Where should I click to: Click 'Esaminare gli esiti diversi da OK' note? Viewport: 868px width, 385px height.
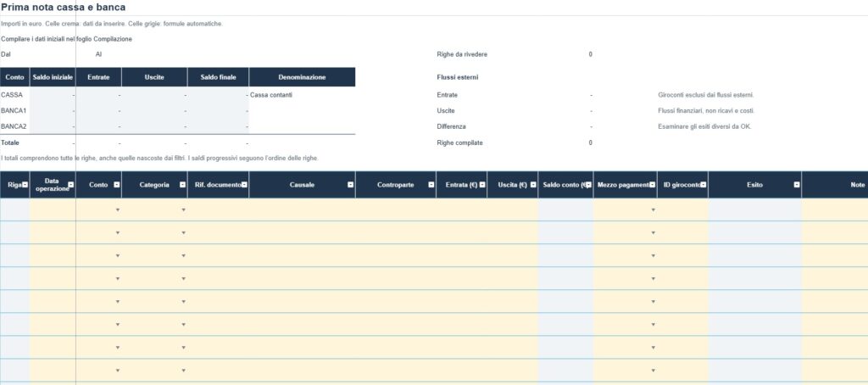point(704,126)
